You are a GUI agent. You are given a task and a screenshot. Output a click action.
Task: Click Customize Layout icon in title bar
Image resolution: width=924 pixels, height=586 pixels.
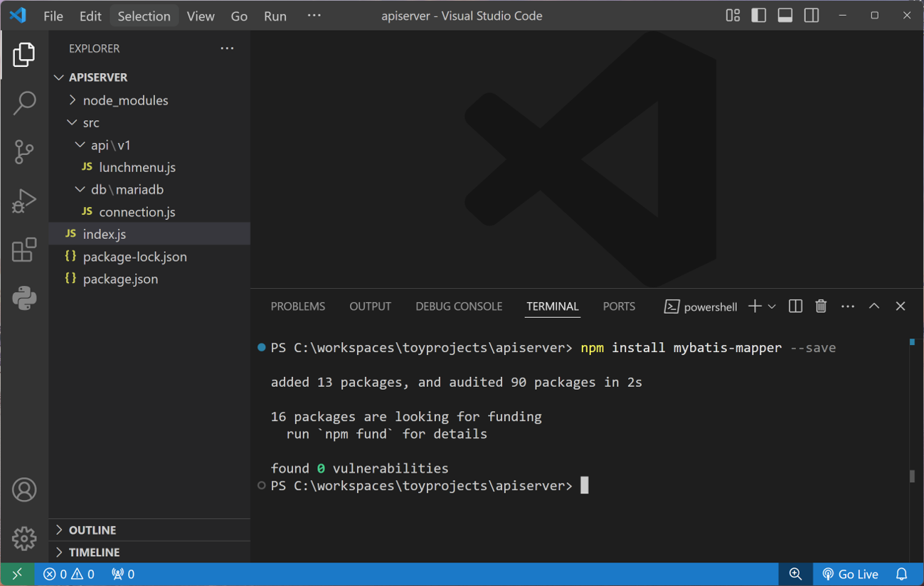(x=733, y=16)
